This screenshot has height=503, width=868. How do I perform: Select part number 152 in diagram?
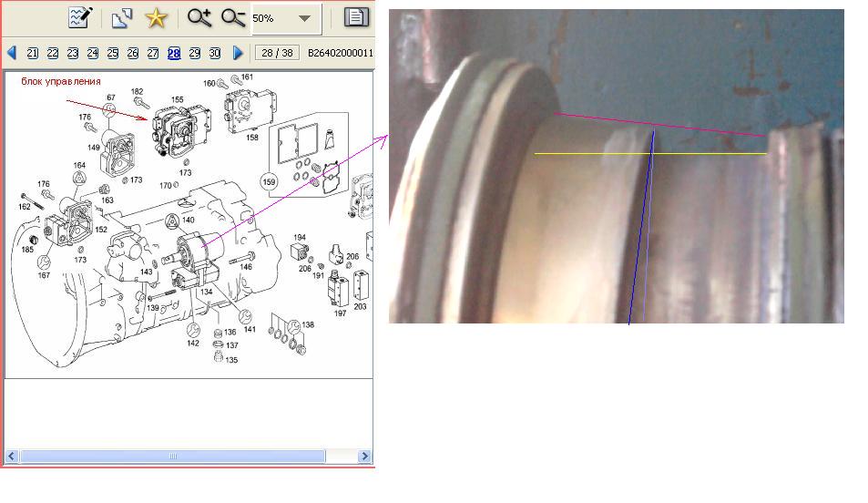click(x=101, y=230)
